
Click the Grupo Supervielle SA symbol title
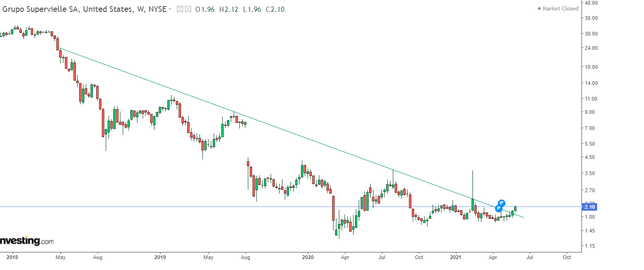pyautogui.click(x=84, y=9)
